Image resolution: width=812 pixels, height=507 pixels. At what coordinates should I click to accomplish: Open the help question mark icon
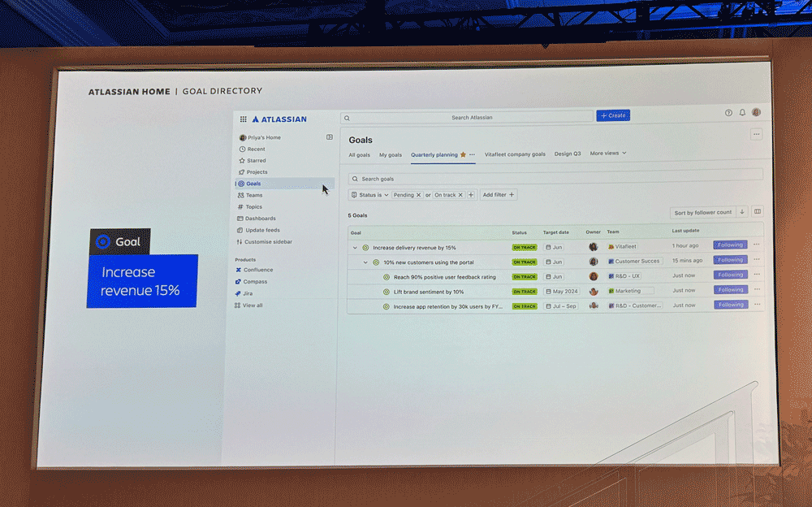tap(728, 112)
